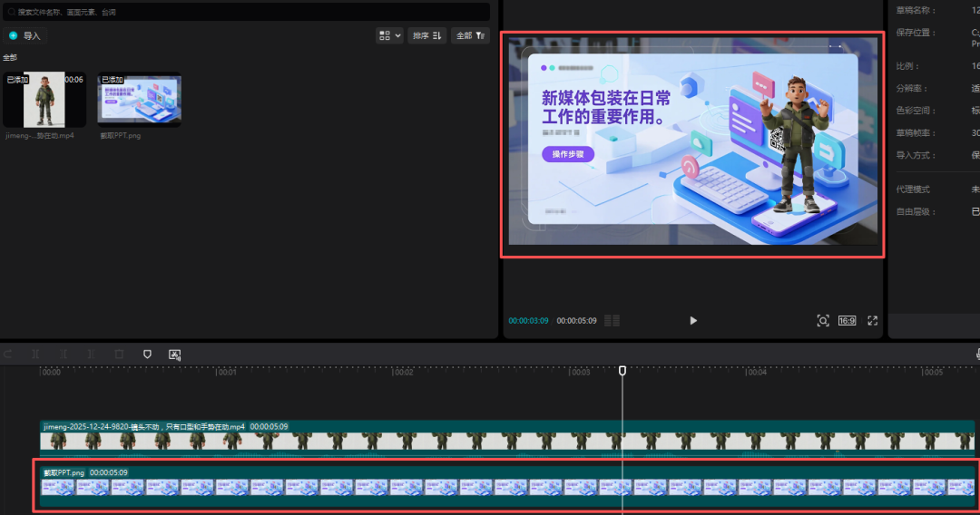Expand the grid view mode dropdown

pyautogui.click(x=390, y=35)
